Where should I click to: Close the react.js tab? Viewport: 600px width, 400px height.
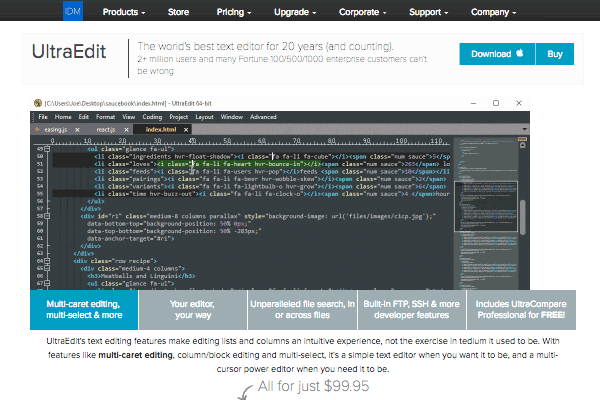126,130
